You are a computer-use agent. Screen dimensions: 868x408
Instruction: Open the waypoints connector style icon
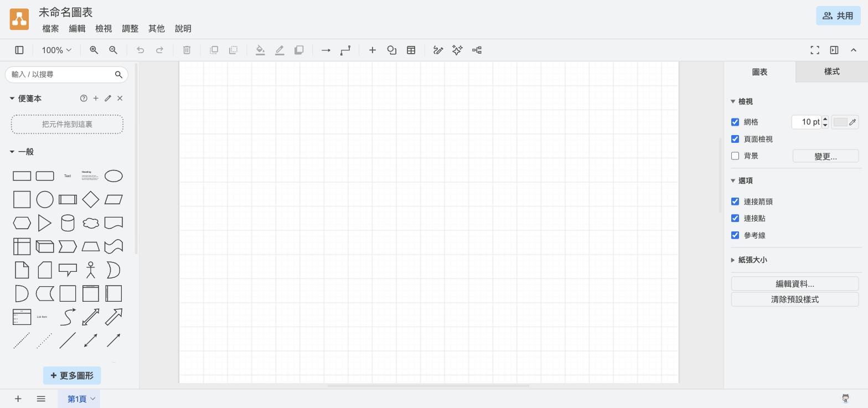point(345,50)
